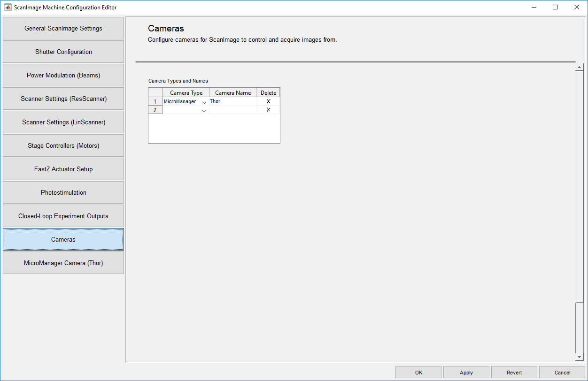Expand Camera Type dropdown in row 2
This screenshot has height=381, width=588.
coord(204,110)
